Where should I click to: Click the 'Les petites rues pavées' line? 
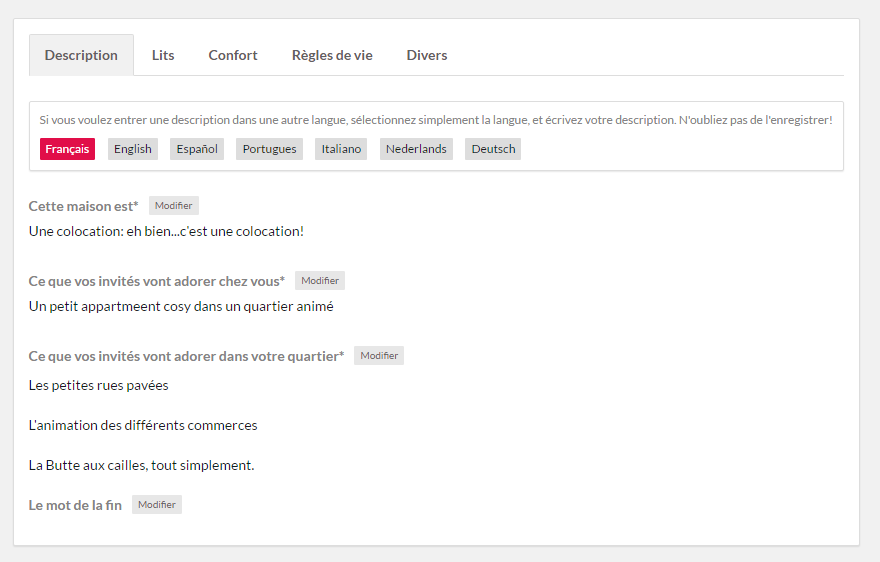tap(99, 385)
